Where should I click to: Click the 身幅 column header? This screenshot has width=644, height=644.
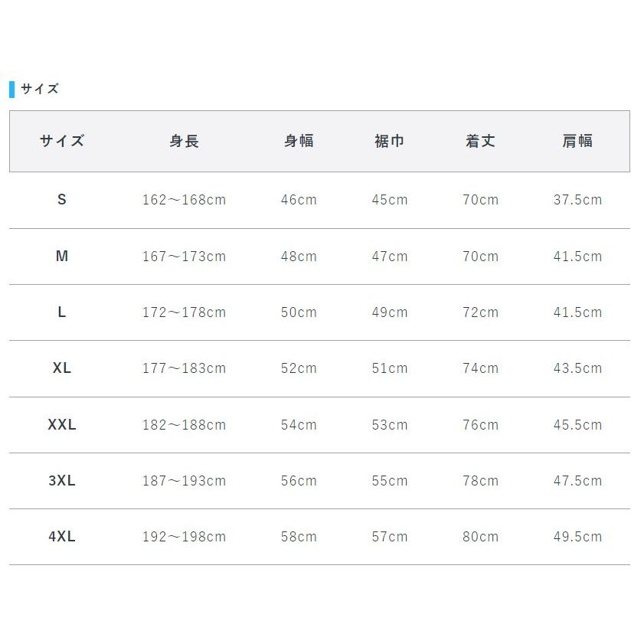pyautogui.click(x=299, y=141)
